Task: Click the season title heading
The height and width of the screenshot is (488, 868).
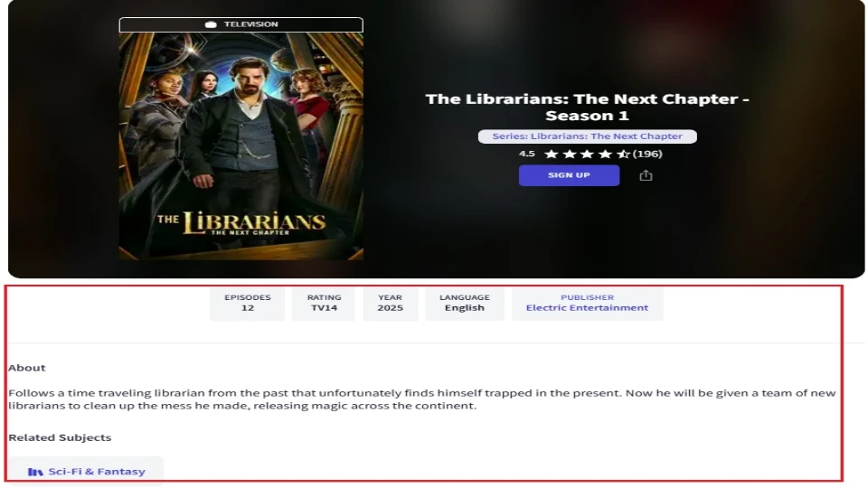Action: point(587,108)
